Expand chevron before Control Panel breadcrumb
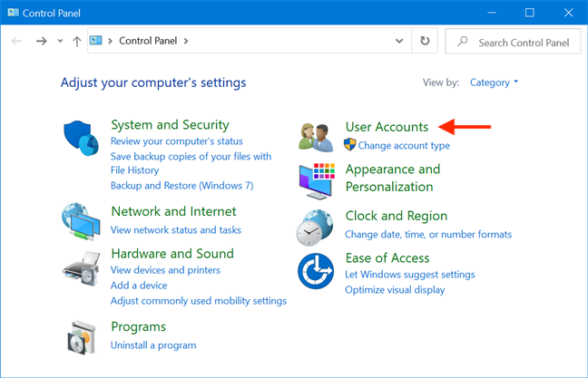 click(x=111, y=41)
